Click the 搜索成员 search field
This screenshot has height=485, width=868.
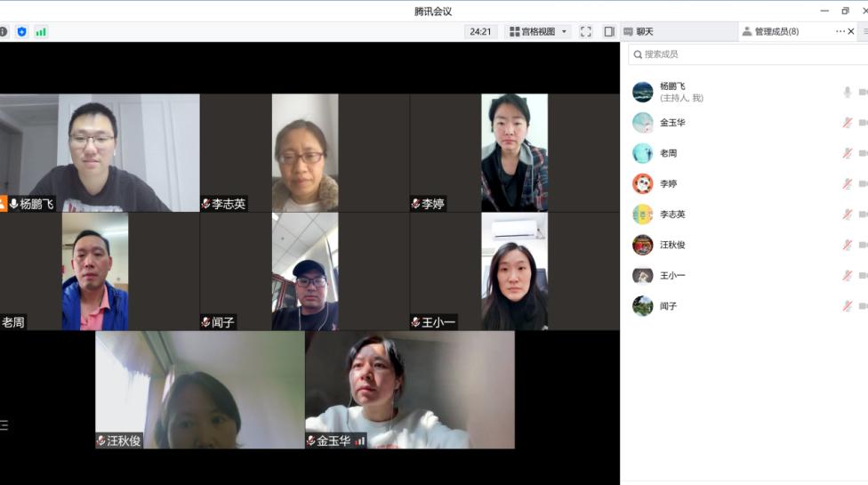click(747, 54)
